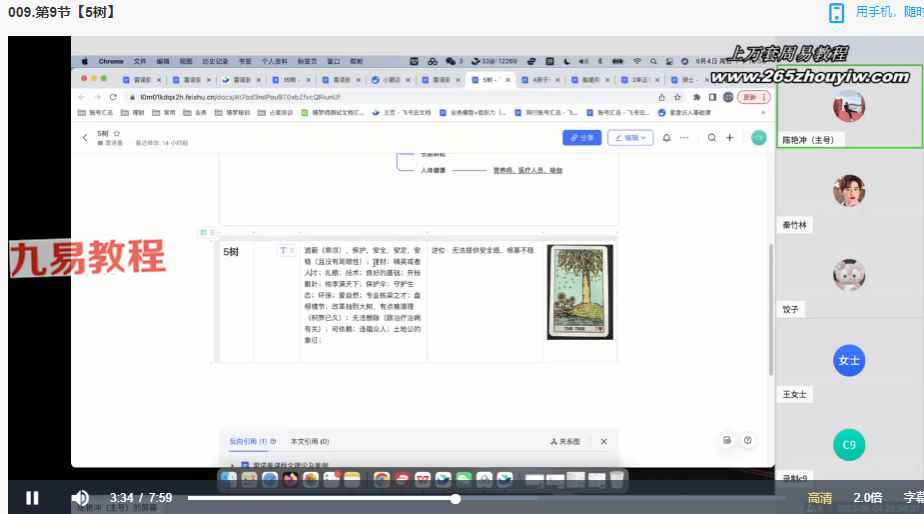Click the 5树 table cell heading
Screen dimensions: 924x514
231,252
